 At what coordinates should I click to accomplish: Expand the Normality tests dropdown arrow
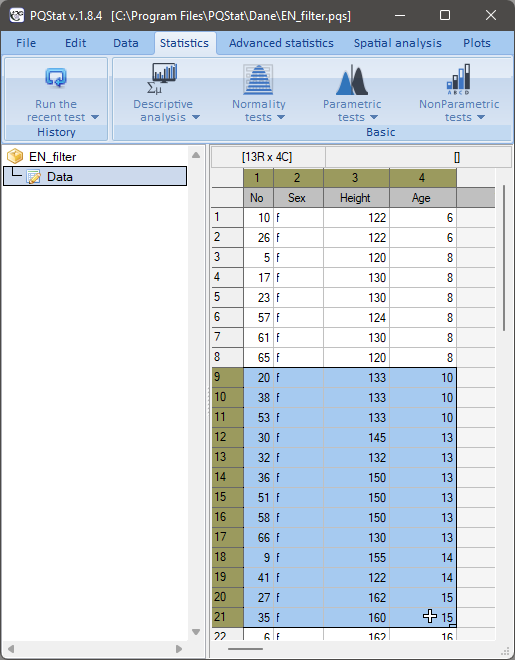(281, 117)
